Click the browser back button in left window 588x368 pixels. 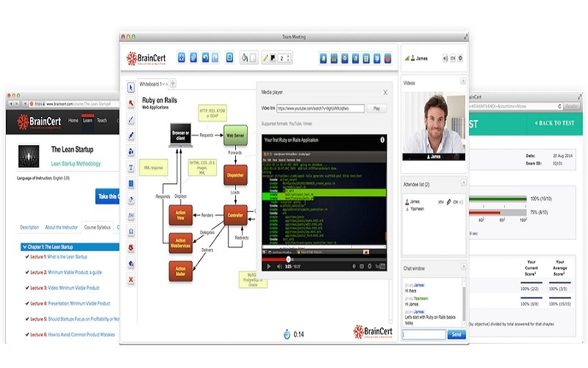[11, 104]
